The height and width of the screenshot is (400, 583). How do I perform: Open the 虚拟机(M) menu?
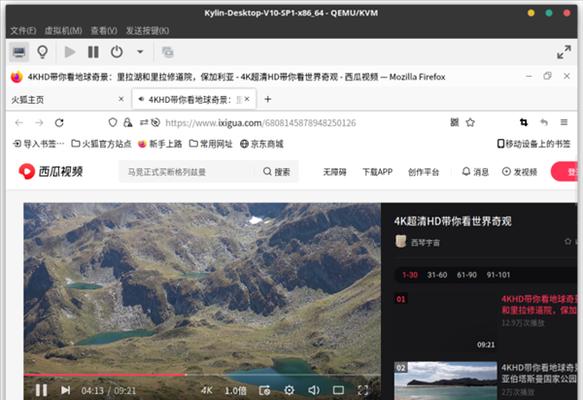[63, 30]
